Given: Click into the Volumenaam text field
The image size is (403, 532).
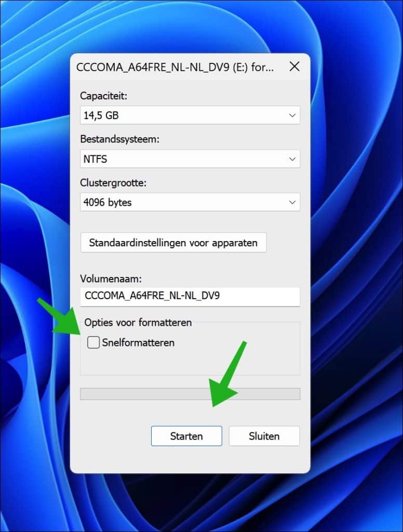Looking at the screenshot, I should click(x=190, y=296).
